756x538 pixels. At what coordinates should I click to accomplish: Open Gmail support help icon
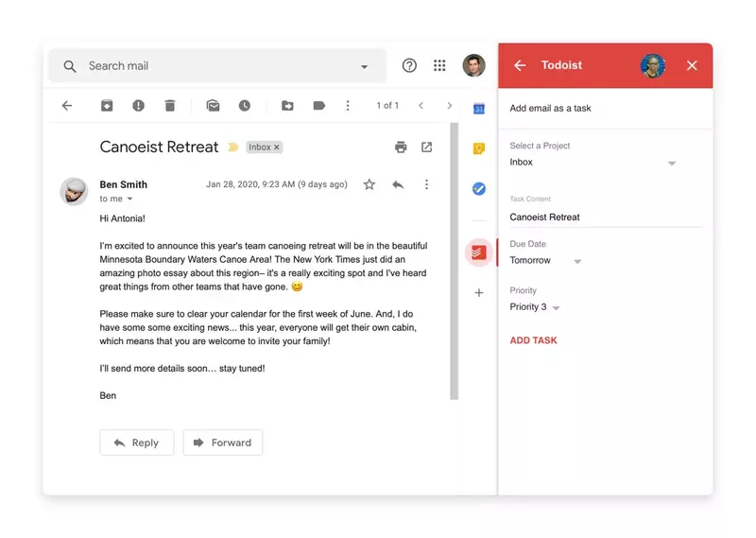point(409,65)
